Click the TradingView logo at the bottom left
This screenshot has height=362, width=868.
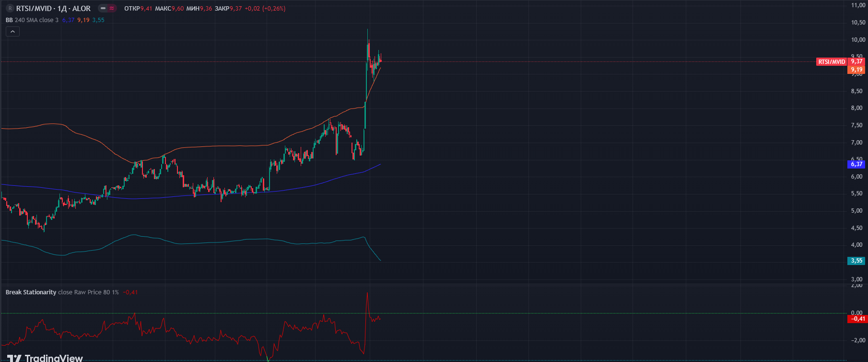[x=45, y=358]
